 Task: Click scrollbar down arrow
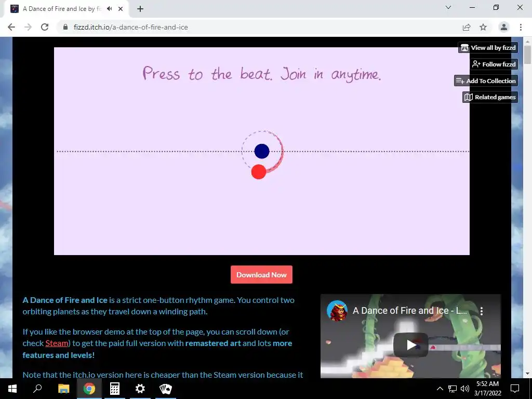click(x=527, y=374)
